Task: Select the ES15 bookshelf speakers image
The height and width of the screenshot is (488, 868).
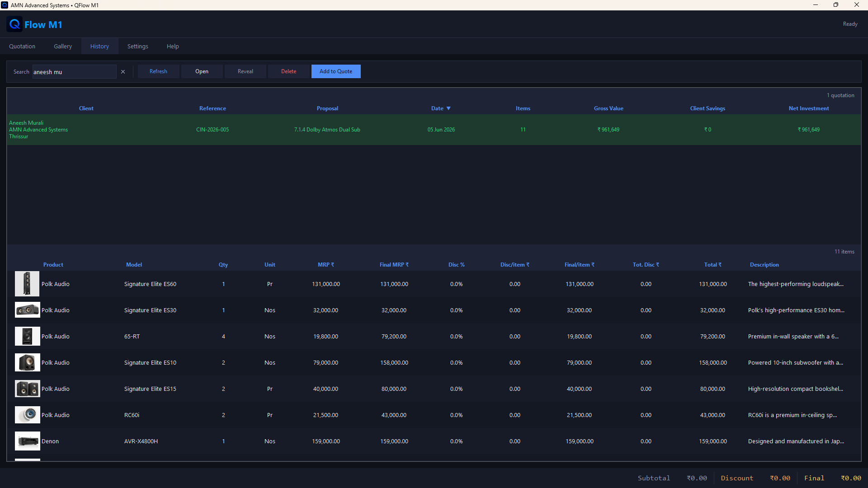Action: tap(27, 389)
